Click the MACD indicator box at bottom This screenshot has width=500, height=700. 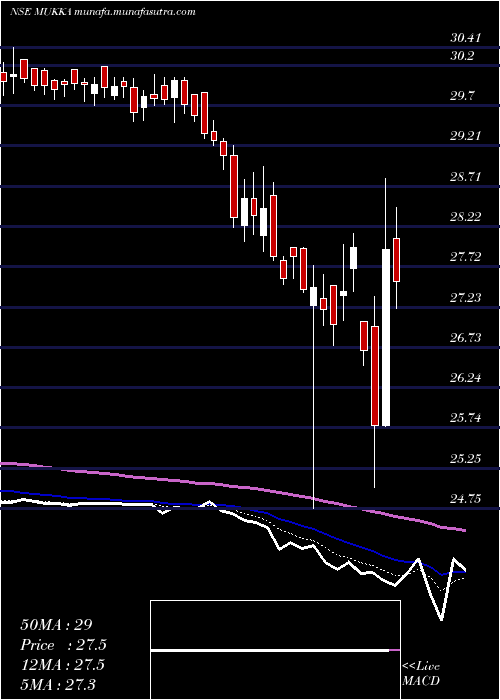click(x=275, y=650)
